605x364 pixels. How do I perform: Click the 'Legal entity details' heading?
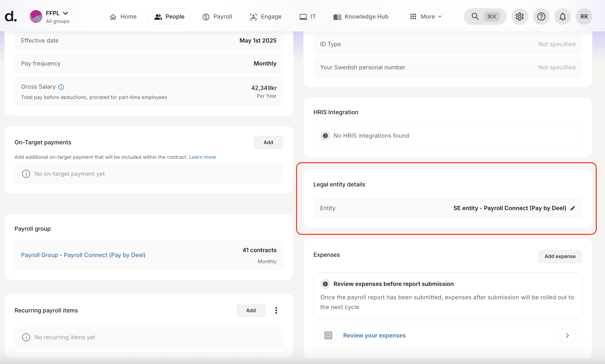coord(339,184)
